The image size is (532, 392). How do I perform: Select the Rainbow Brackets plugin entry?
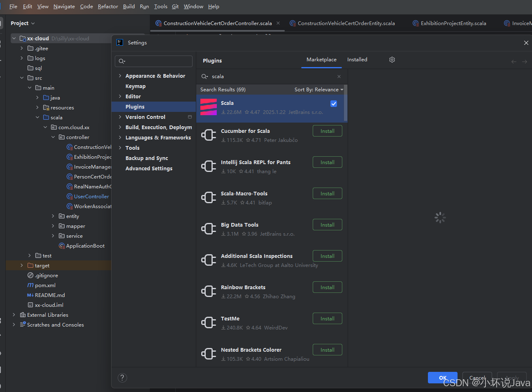(x=272, y=291)
